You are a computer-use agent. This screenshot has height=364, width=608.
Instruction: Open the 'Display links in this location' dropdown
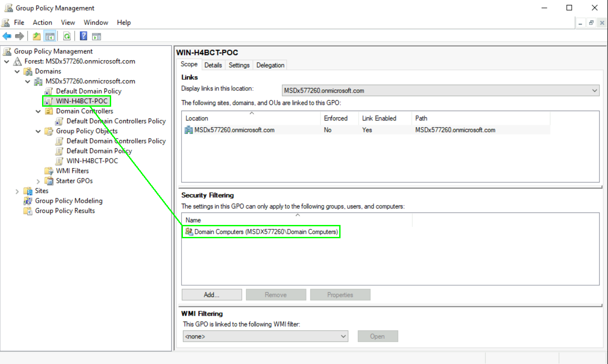coord(441,91)
